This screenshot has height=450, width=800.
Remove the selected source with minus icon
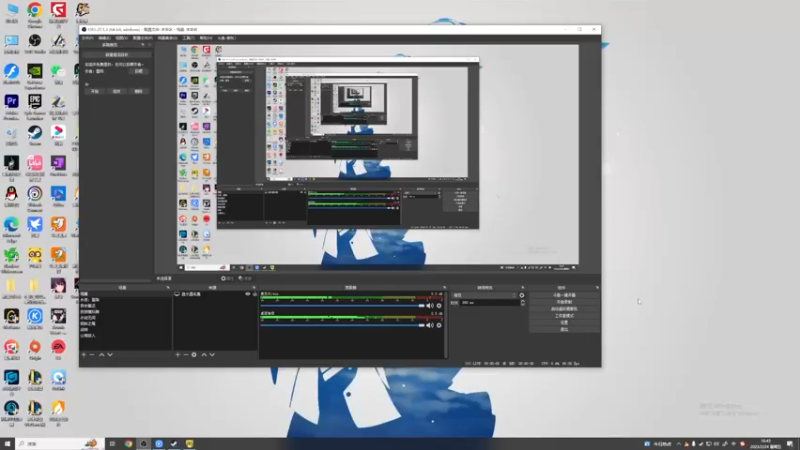[x=186, y=355]
